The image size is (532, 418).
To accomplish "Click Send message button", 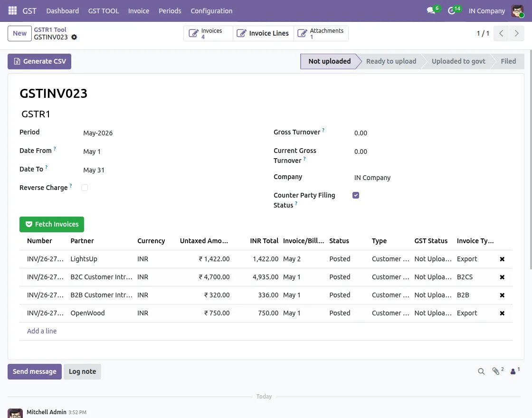I will 35,371.
